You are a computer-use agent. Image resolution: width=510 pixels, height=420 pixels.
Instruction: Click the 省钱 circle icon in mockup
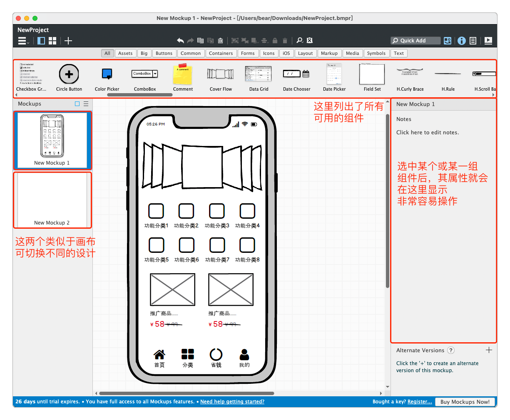tap(216, 354)
